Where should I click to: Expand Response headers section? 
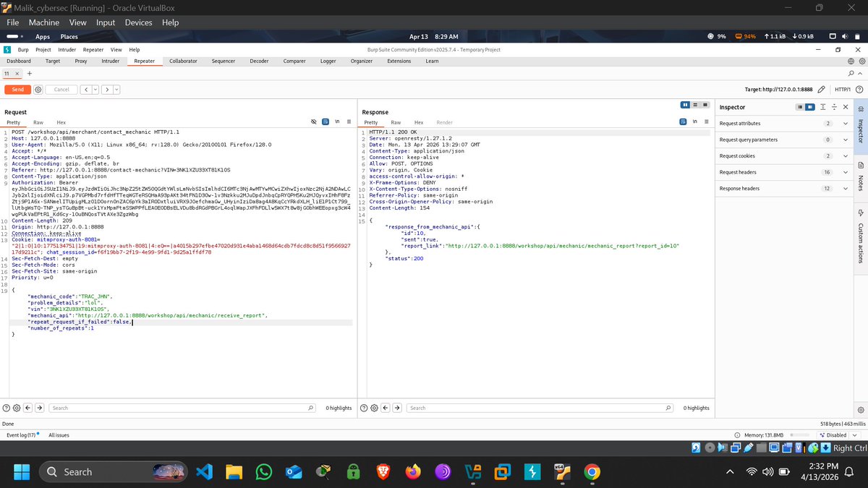click(845, 189)
